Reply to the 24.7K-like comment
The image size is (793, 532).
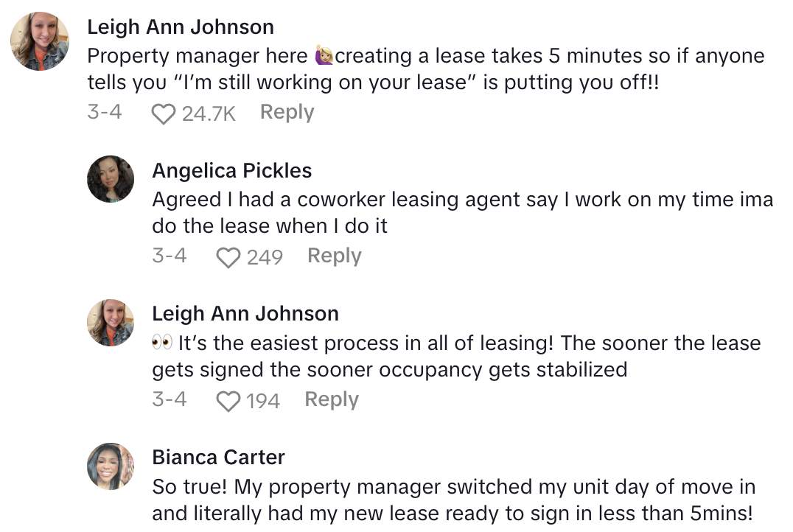(287, 113)
